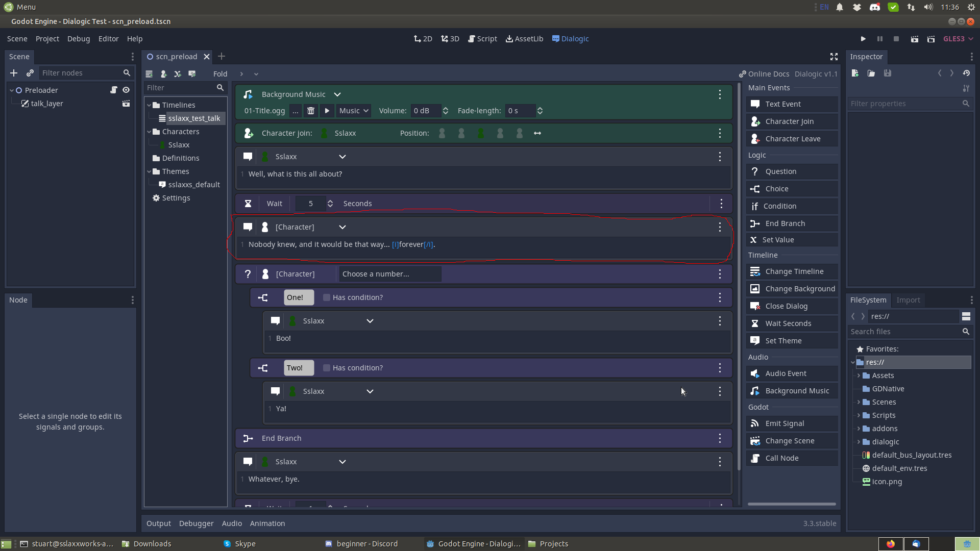The width and height of the screenshot is (980, 551).
Task: Enable Has condition for the Two! choice
Action: [x=327, y=368]
